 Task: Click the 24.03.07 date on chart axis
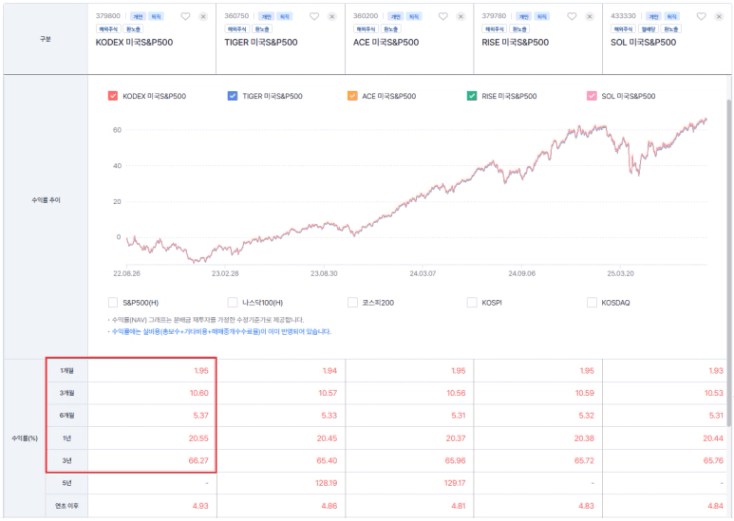423,273
